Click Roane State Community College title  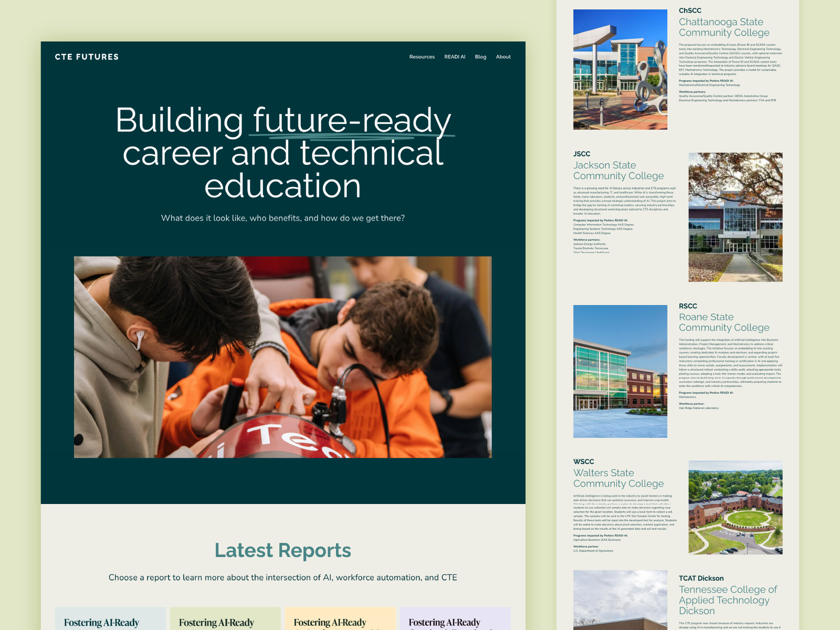pyautogui.click(x=724, y=322)
